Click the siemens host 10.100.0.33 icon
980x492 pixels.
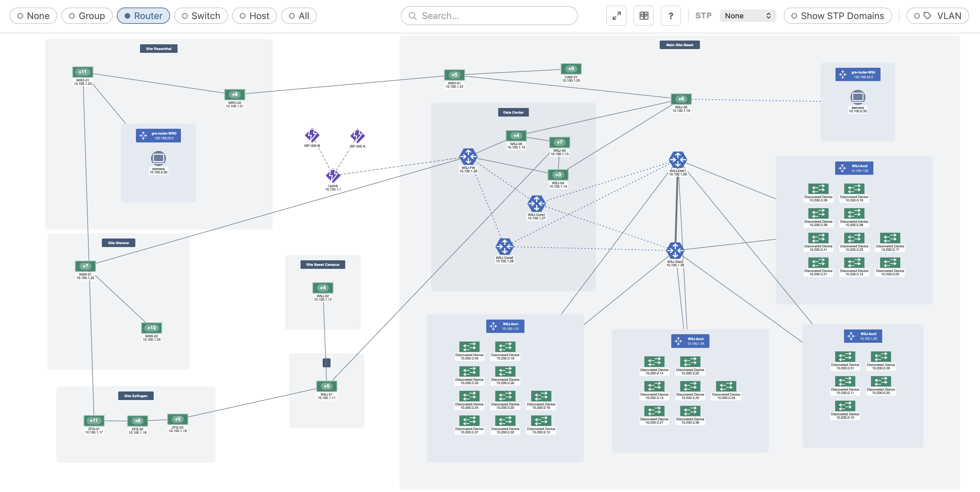click(x=857, y=97)
